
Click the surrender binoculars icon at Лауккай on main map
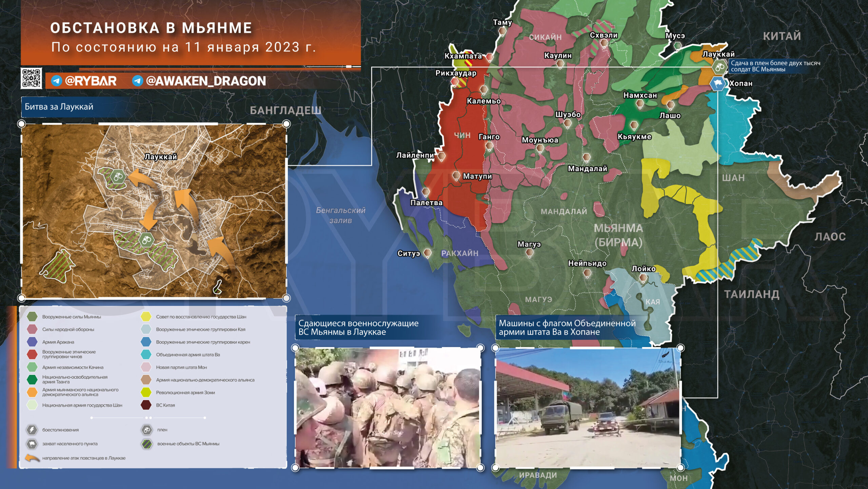pyautogui.click(x=719, y=68)
